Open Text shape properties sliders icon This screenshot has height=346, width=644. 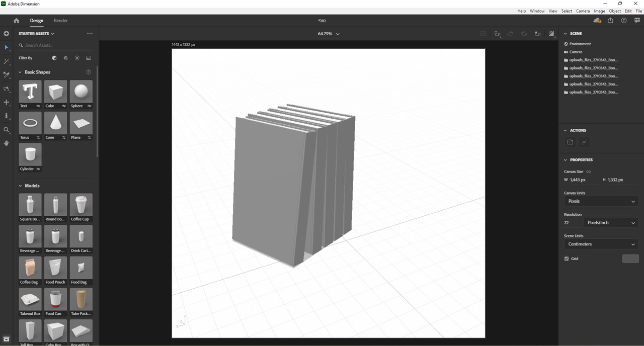point(38,106)
